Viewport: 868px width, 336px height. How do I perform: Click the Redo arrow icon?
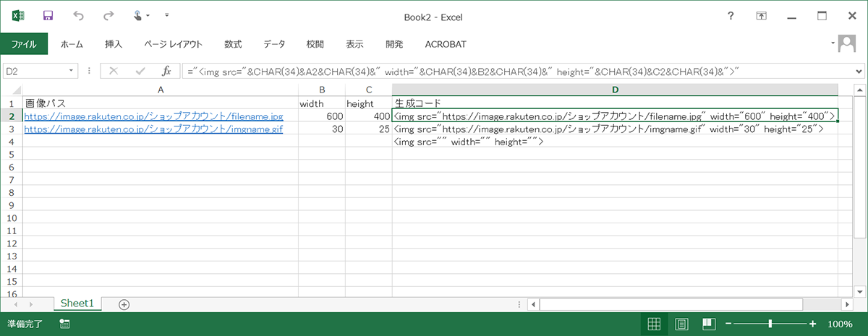109,15
